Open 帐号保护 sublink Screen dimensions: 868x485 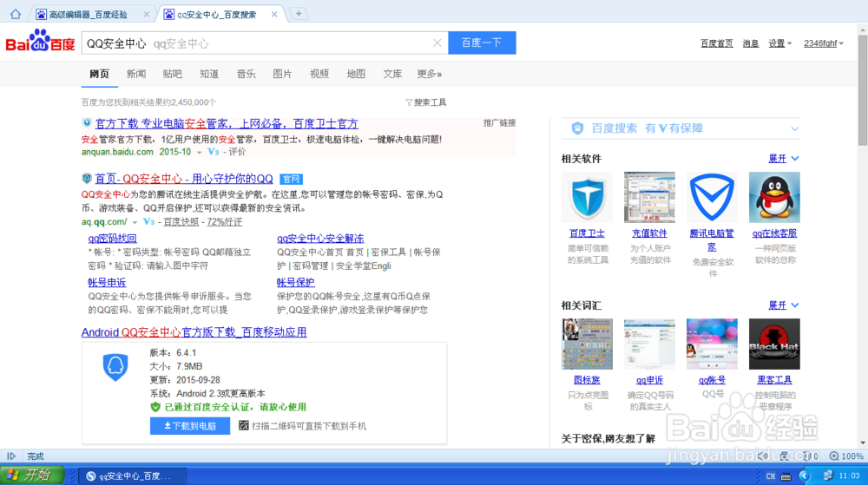tap(296, 282)
